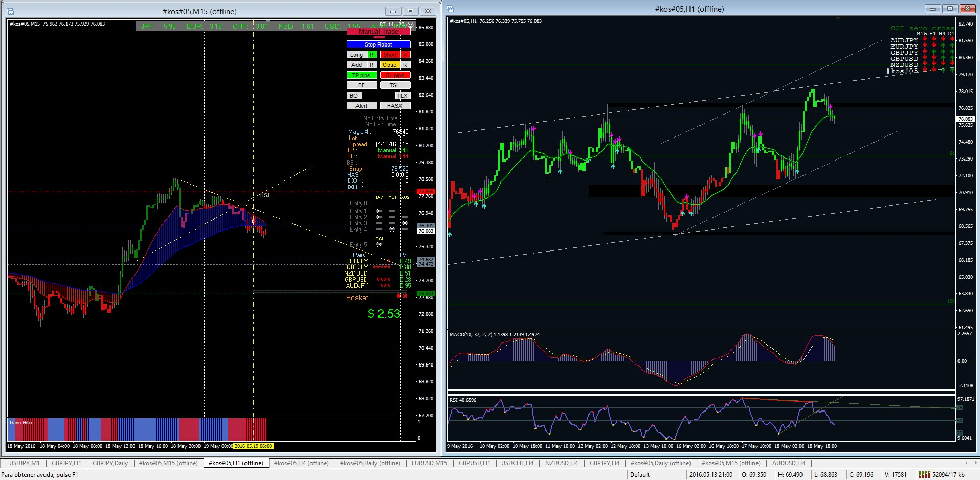Click the green R button beside Long
This screenshot has width=980, height=480.
372,55
